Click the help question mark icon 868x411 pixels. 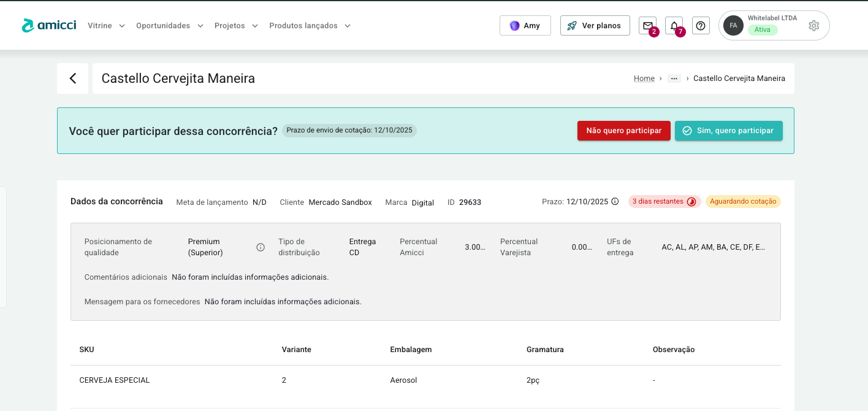701,26
